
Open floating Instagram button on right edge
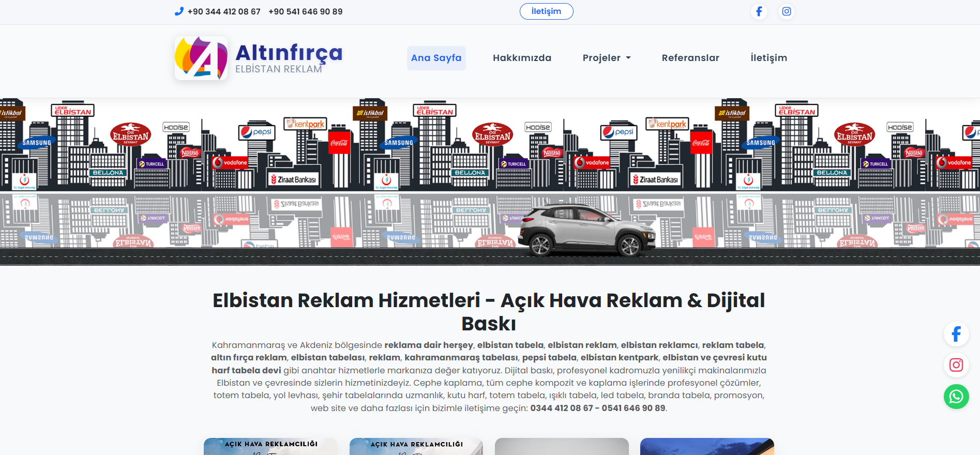click(956, 365)
